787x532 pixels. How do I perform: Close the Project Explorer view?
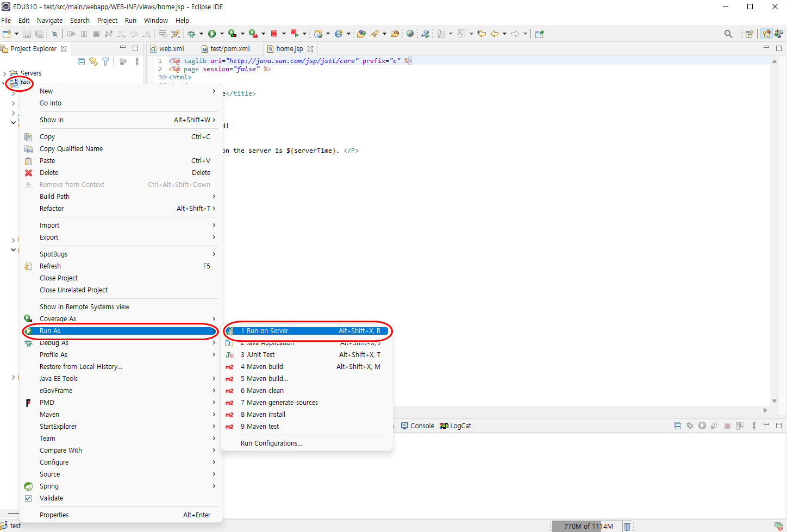click(64, 49)
